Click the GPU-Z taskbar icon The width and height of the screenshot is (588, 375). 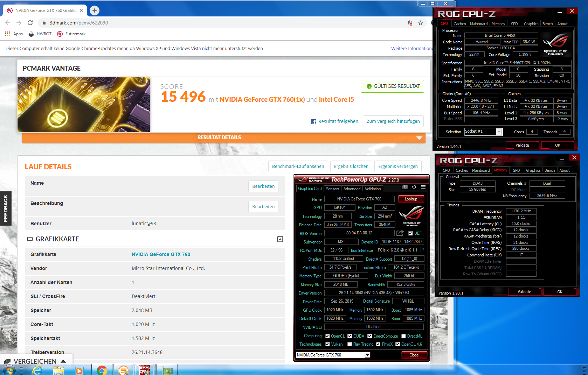point(167,370)
